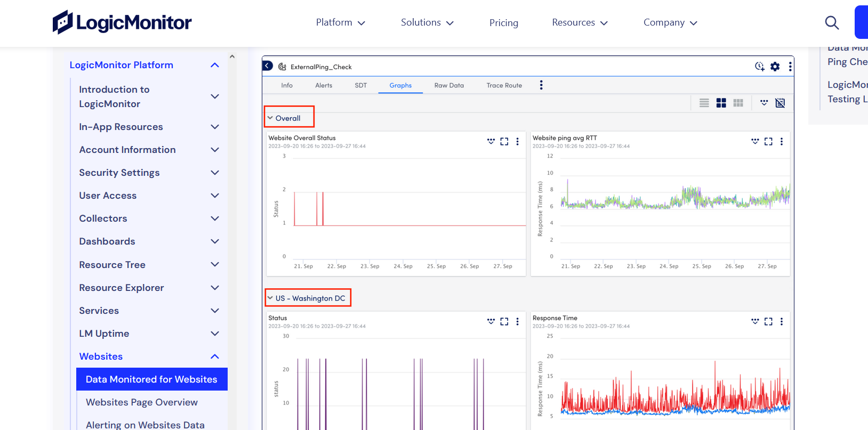Expand the Dashboards sidebar section

(x=215, y=241)
